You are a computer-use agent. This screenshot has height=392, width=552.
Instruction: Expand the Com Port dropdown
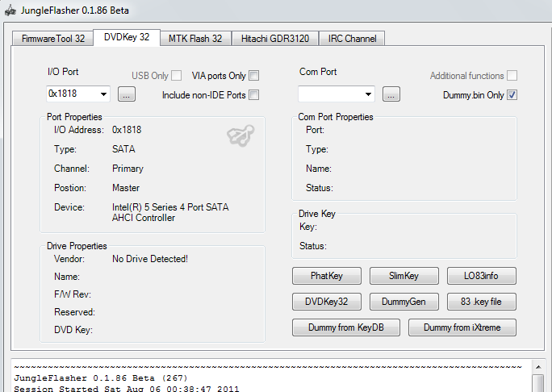coord(368,94)
